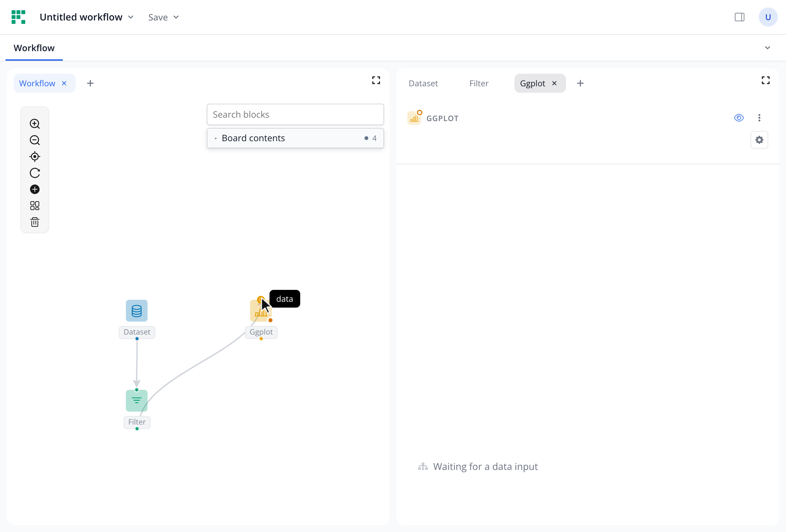
Task: Click the Ggplot node's orange output port
Action: [261, 339]
